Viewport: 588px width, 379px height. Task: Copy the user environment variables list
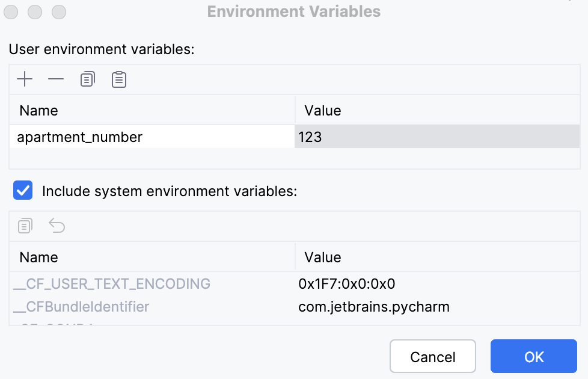87,79
